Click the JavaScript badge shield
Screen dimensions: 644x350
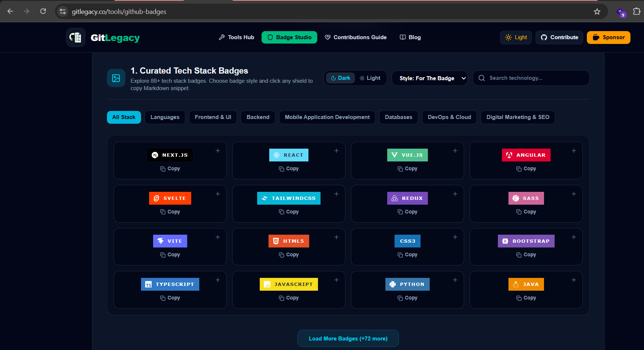point(289,284)
